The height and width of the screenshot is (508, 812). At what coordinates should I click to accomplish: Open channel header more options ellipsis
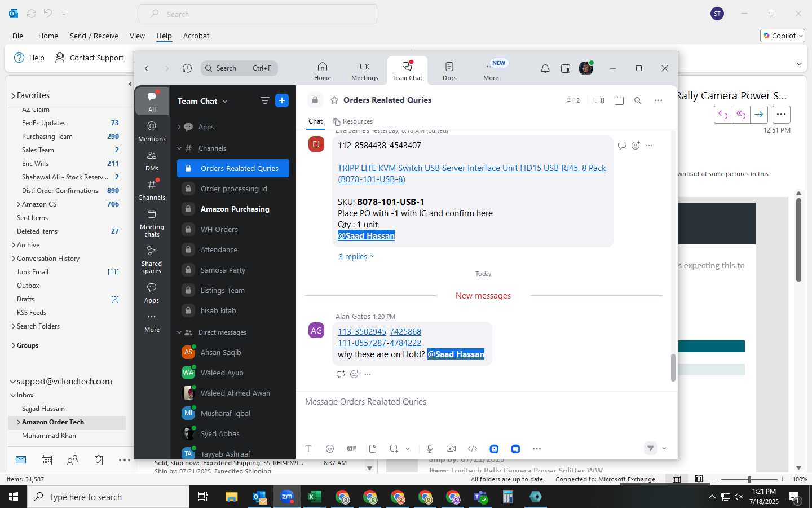(x=658, y=100)
